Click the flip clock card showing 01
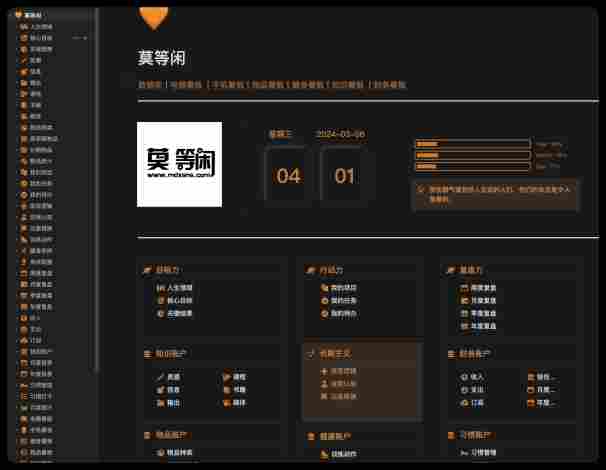This screenshot has height=470, width=606. 344,175
